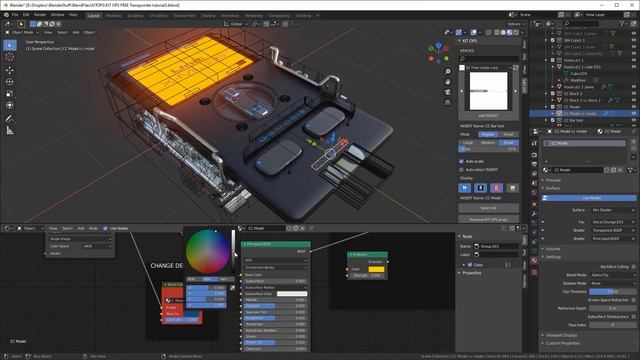The height and width of the screenshot is (360, 640).
Task: Expand the Preview panel in material properties
Action: pyautogui.click(x=553, y=180)
